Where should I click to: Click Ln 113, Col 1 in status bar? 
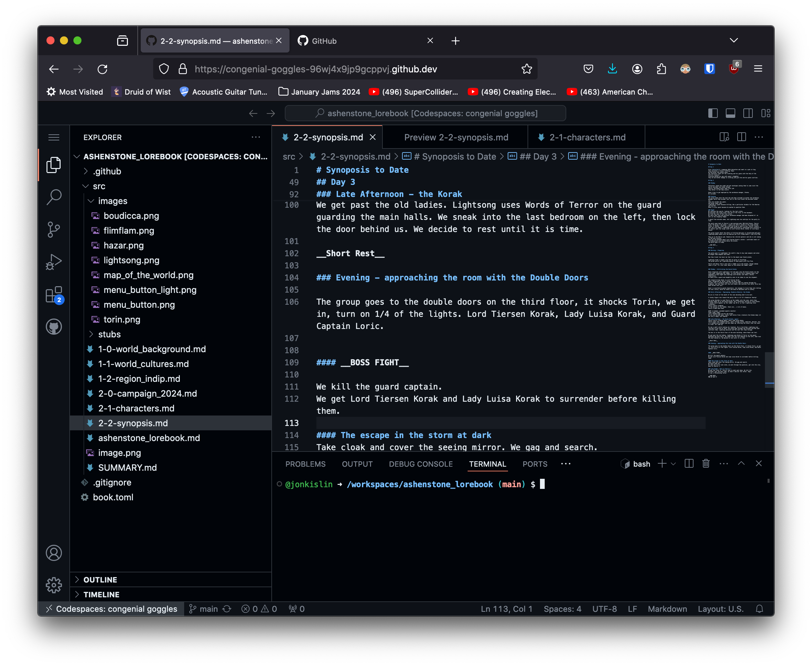tap(506, 609)
